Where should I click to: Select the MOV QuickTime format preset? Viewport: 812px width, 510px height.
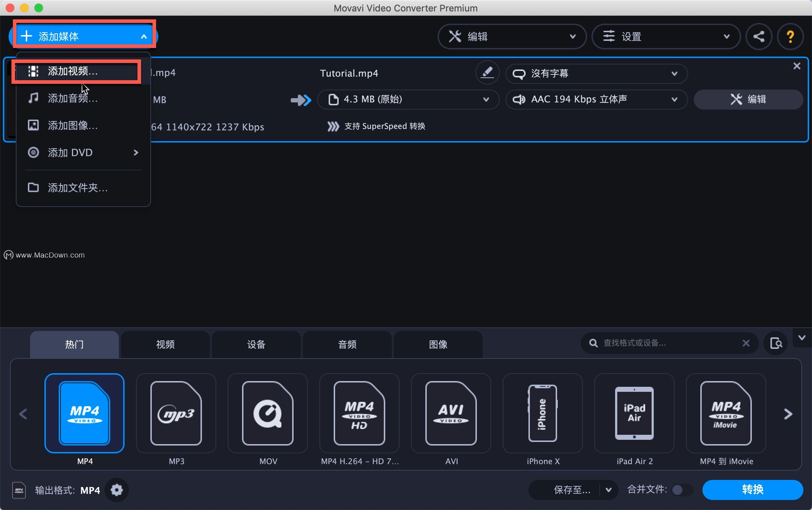(x=268, y=413)
